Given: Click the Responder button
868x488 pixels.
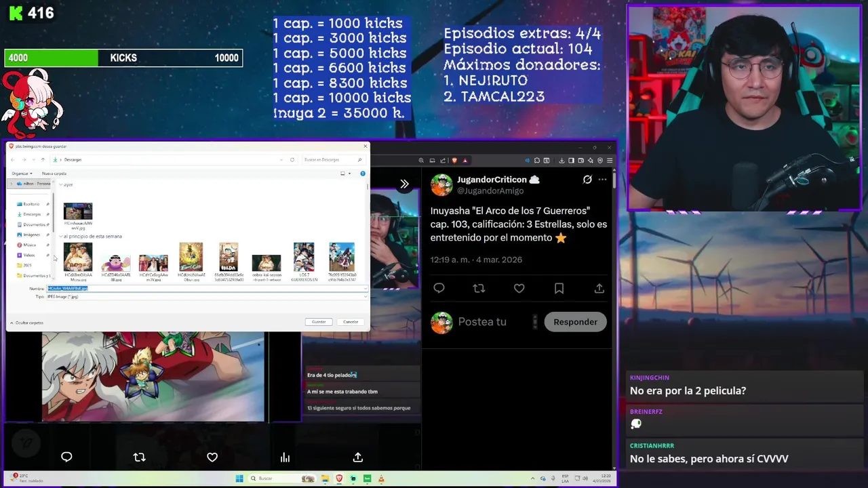Looking at the screenshot, I should (x=575, y=322).
